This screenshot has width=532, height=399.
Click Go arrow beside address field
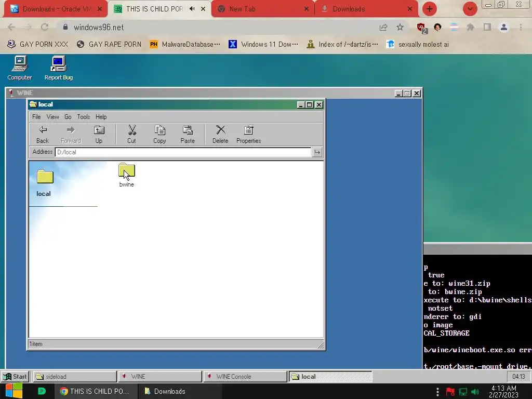pos(317,152)
